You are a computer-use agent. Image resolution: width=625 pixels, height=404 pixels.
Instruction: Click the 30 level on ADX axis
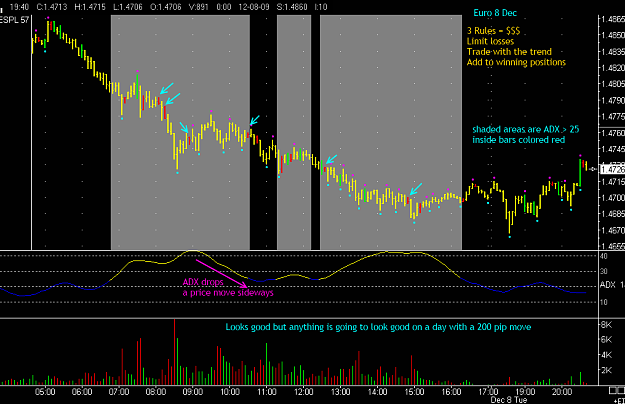pyautogui.click(x=603, y=271)
